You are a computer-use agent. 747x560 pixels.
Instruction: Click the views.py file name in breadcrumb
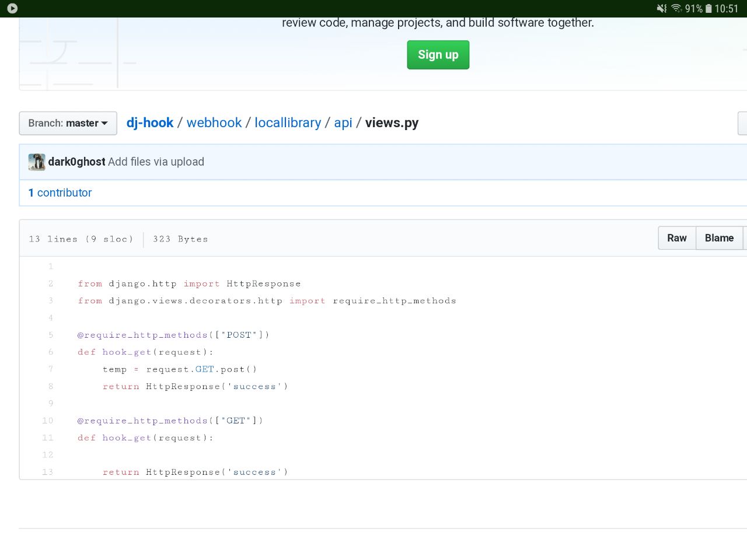pos(392,123)
